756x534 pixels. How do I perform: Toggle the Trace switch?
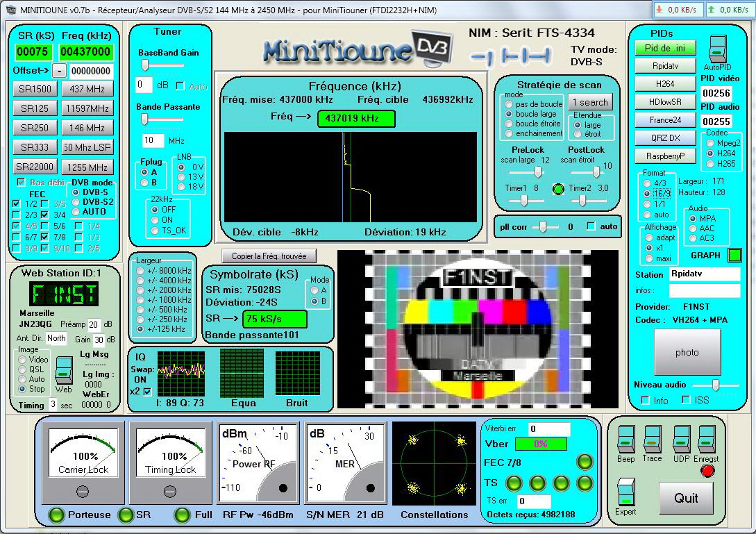coord(652,439)
